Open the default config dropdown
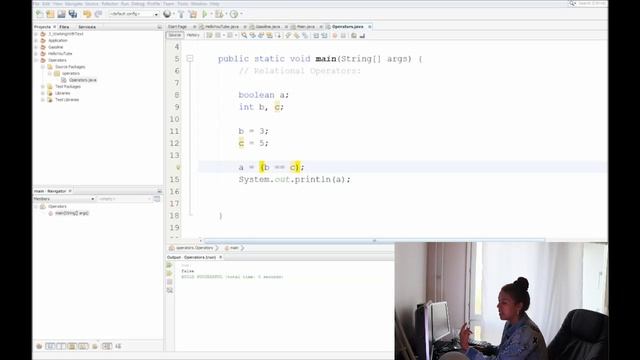The image size is (640, 360). coord(133,14)
